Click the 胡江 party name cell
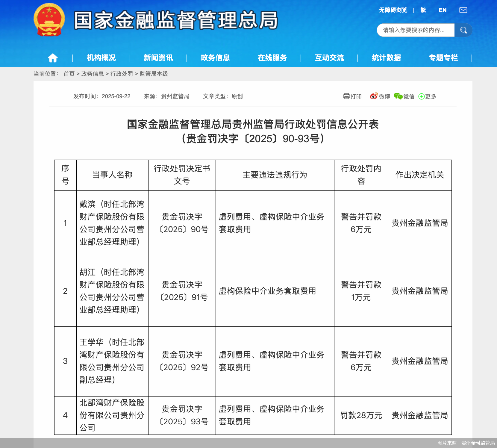The width and height of the screenshot is (497, 448). [x=112, y=291]
